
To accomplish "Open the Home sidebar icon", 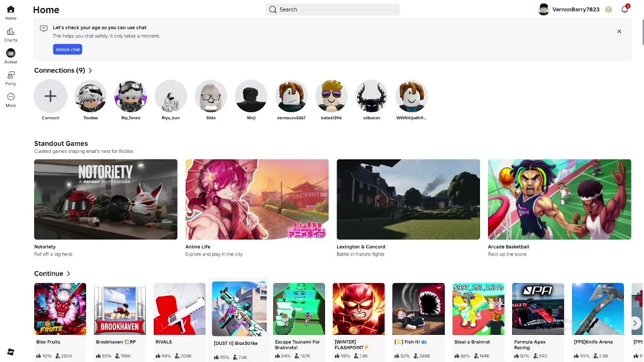I will coord(11,10).
